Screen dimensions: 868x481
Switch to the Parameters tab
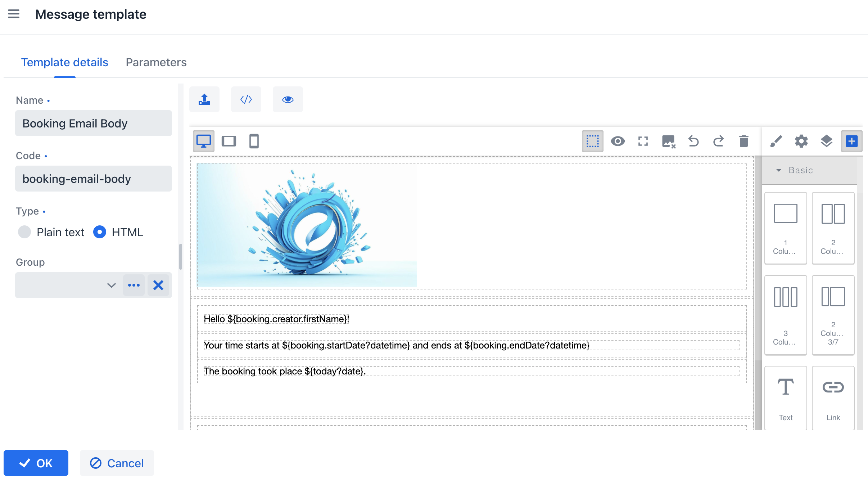click(x=156, y=62)
